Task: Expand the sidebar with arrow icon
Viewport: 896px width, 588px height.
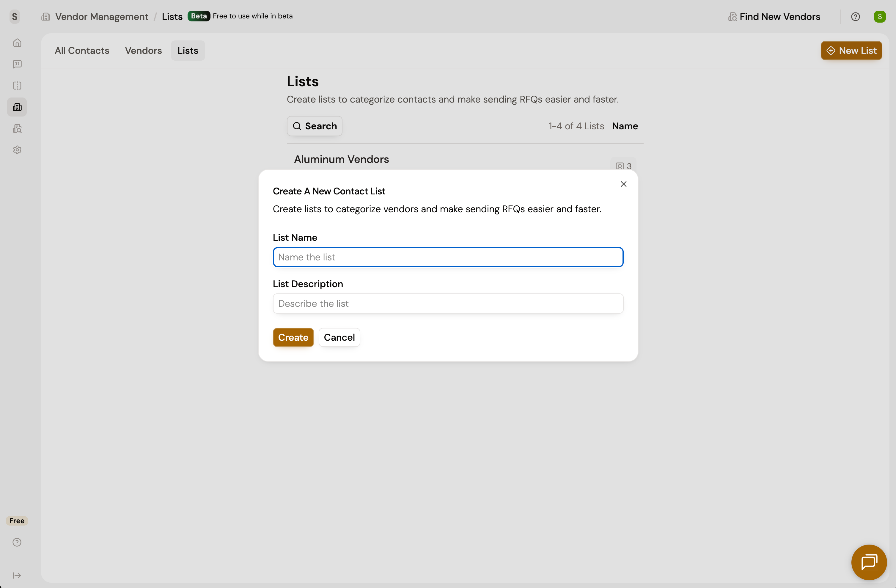Action: tap(17, 575)
